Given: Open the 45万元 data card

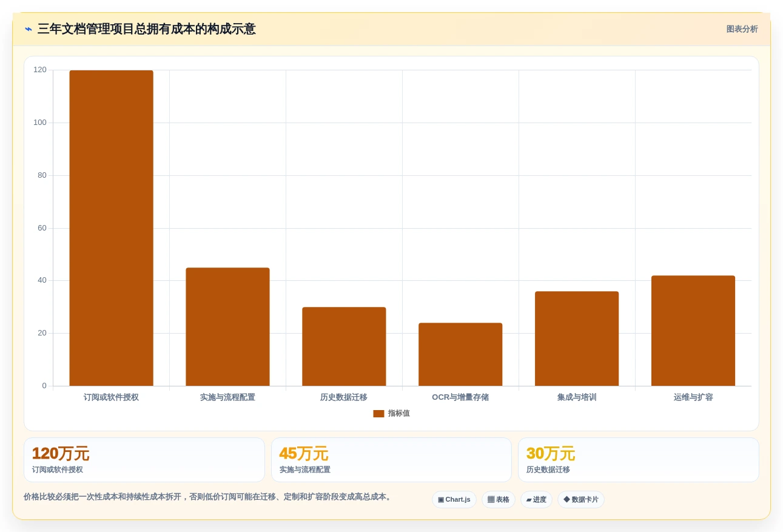Looking at the screenshot, I should pyautogui.click(x=391, y=460).
